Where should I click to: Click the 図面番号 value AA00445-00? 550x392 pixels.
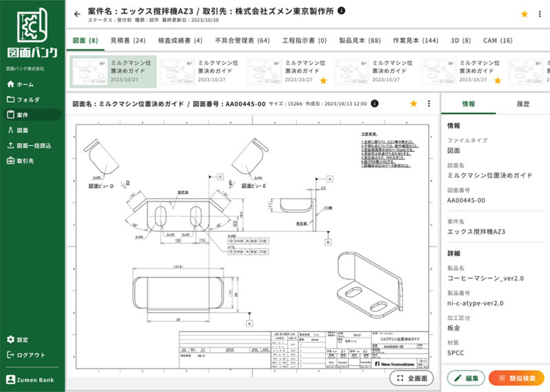tap(466, 200)
